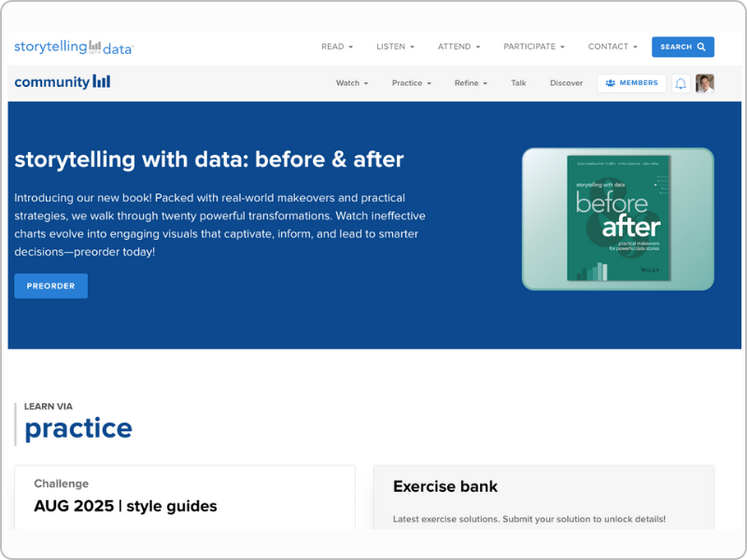Click the 'practice' section heading

[x=78, y=428]
